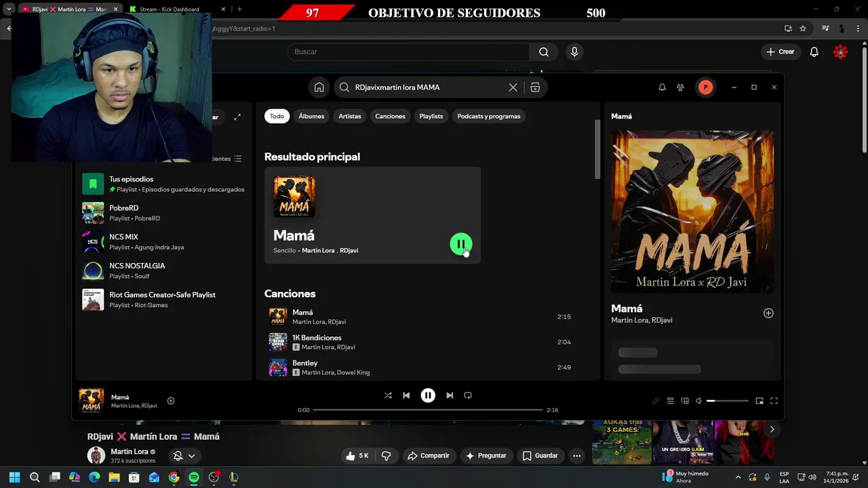
Task: Open the NCS MIX playlist
Action: click(x=163, y=242)
